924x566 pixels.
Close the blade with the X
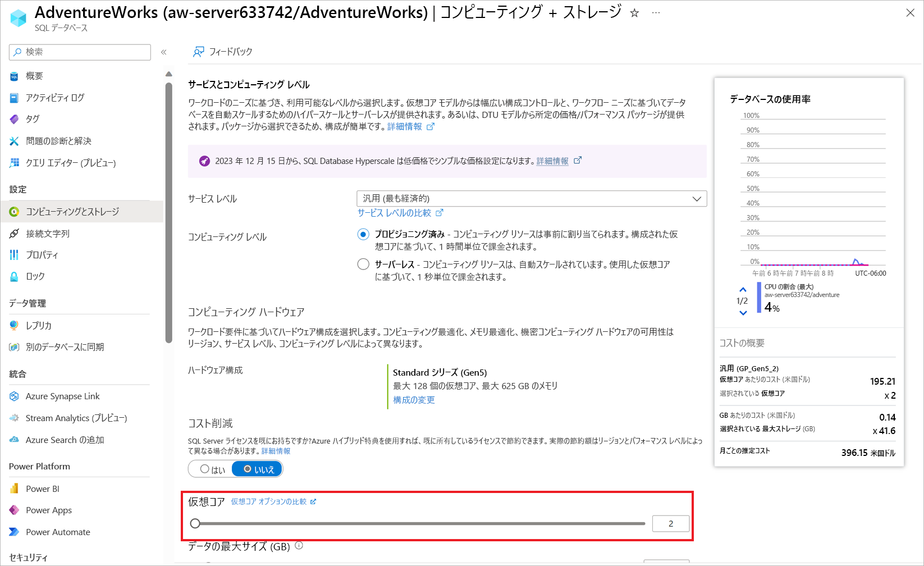(x=911, y=13)
